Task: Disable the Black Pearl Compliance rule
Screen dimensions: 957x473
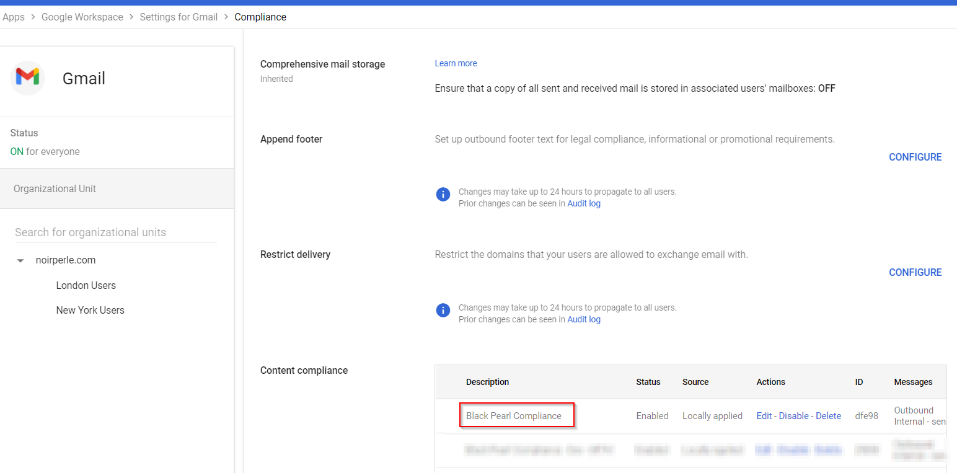Action: [x=794, y=416]
